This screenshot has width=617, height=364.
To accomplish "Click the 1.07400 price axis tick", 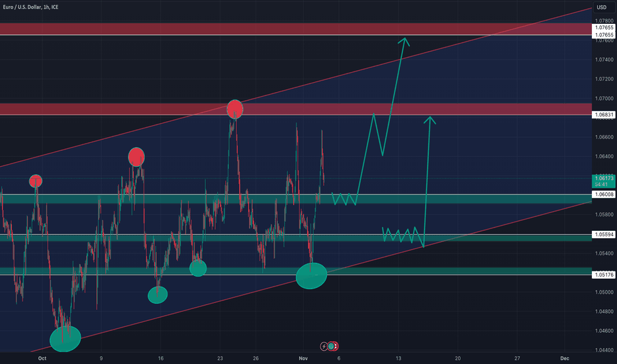I will click(x=604, y=60).
